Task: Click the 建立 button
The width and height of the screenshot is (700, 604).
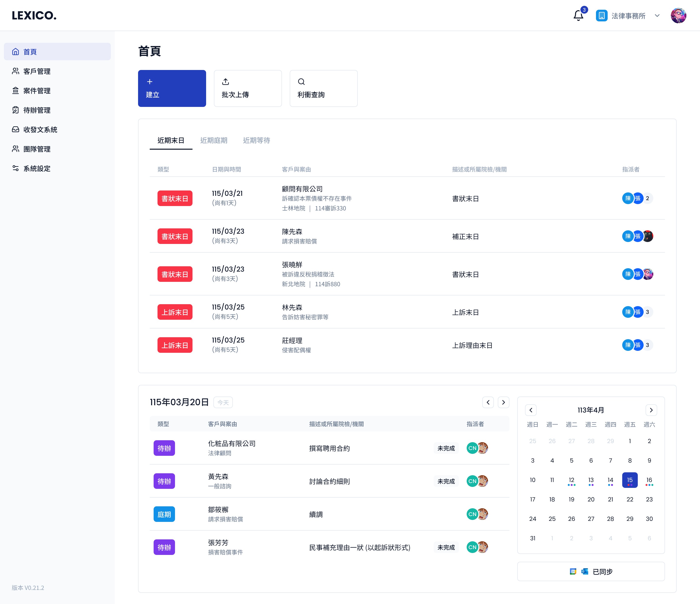Action: [172, 88]
